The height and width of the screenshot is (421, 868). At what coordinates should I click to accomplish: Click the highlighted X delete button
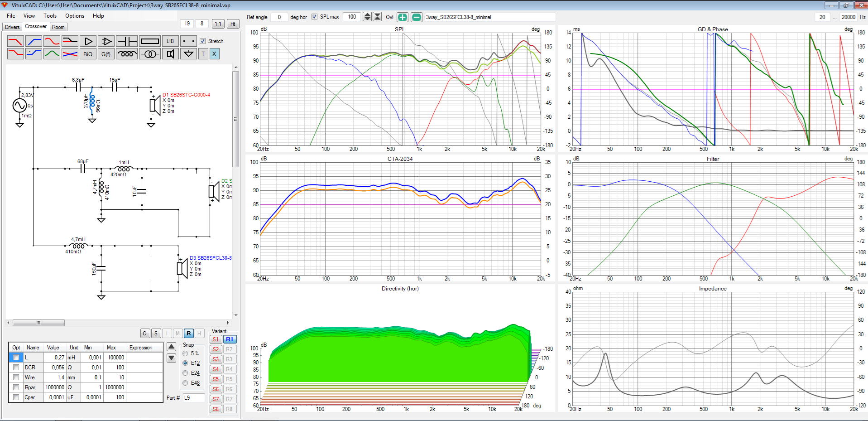[214, 54]
